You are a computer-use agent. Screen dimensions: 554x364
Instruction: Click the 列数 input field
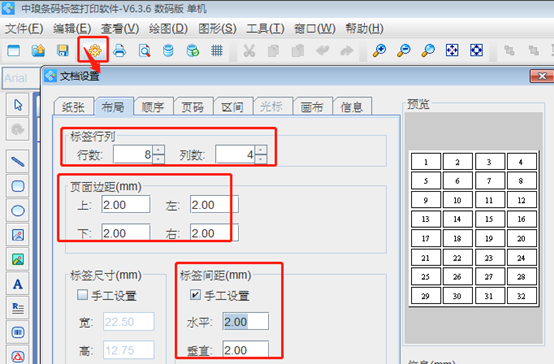(236, 154)
